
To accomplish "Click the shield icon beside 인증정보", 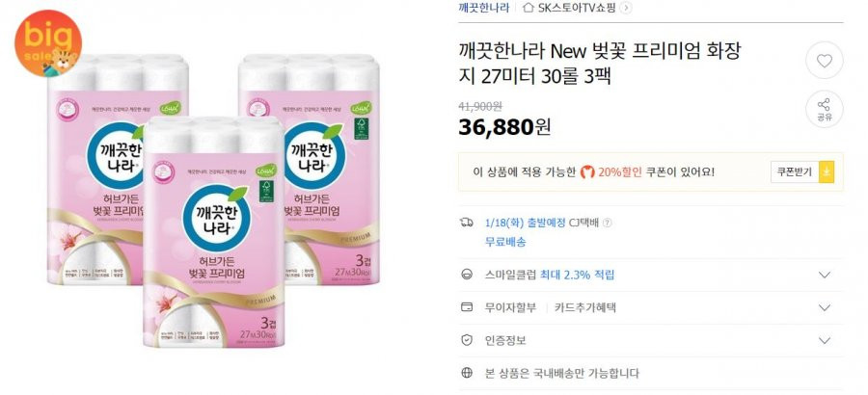I will pyautogui.click(x=467, y=340).
